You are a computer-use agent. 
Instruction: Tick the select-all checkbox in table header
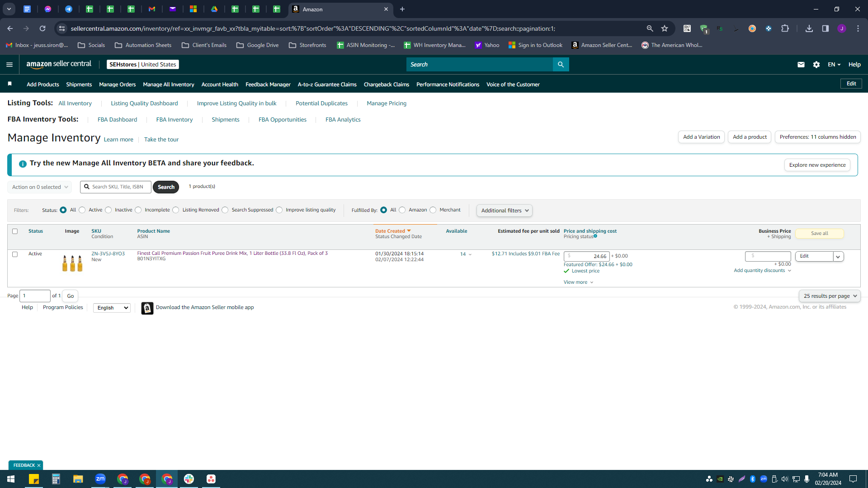point(15,231)
